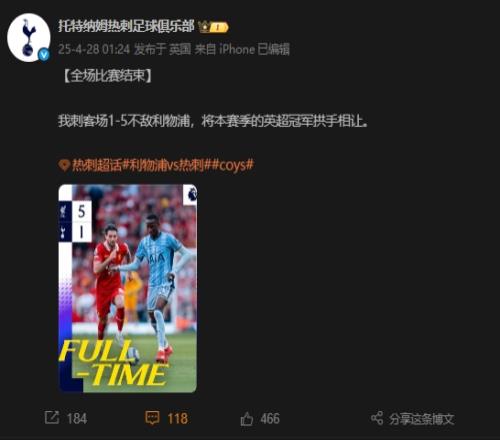Click the location pin icon before hashtags
Viewport: 500px width, 440px height.
pos(64,165)
